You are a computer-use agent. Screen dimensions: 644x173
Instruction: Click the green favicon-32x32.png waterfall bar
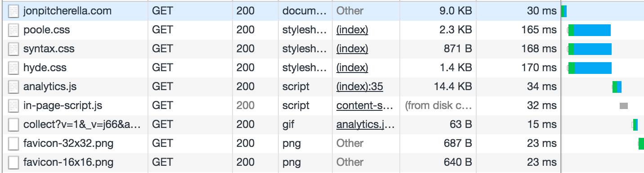(641, 144)
